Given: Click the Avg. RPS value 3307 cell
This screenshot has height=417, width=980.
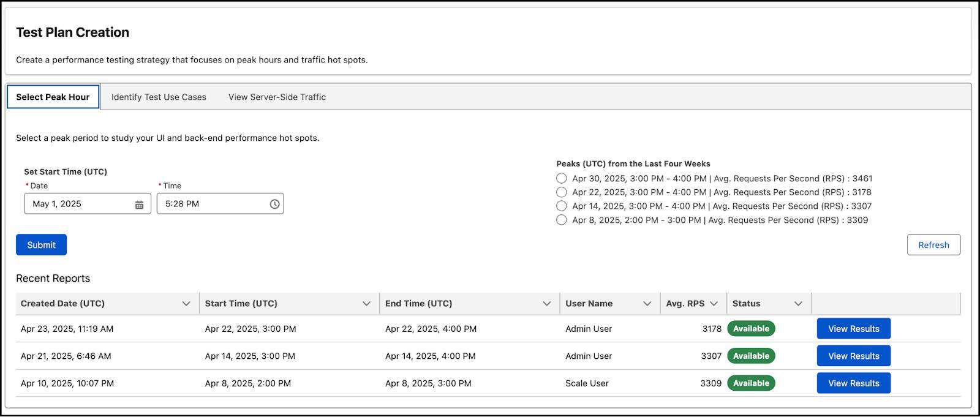Looking at the screenshot, I should coord(711,356).
